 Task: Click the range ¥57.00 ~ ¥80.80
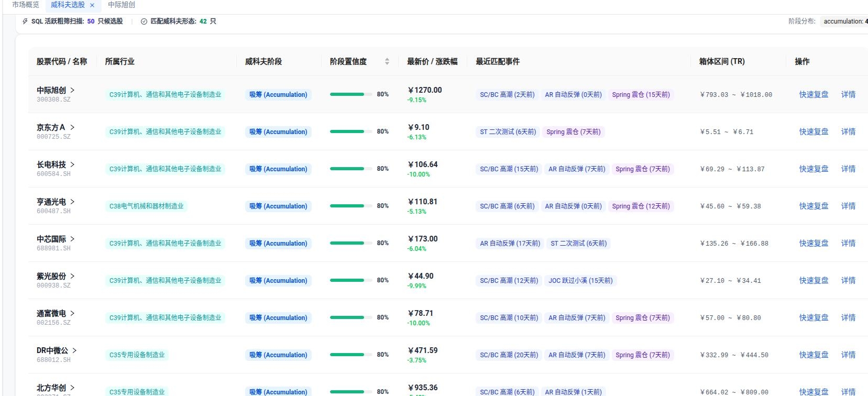731,318
